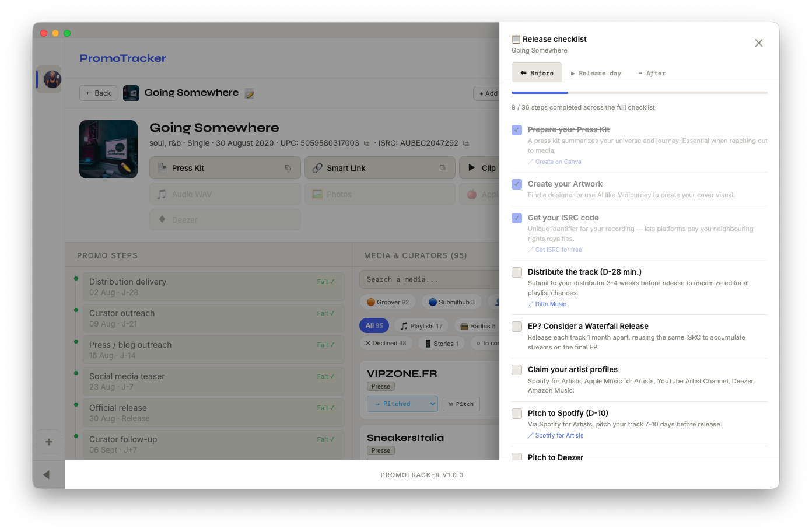Image resolution: width=812 pixels, height=532 pixels.
Task: Open the Ditto Music link
Action: pos(550,304)
